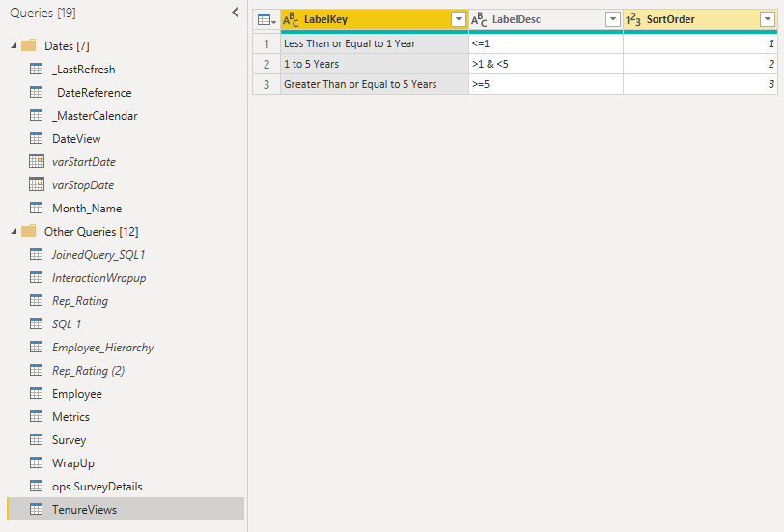Image resolution: width=784 pixels, height=532 pixels.
Task: Click the '>=5' LabelDesc cell
Action: click(x=546, y=84)
